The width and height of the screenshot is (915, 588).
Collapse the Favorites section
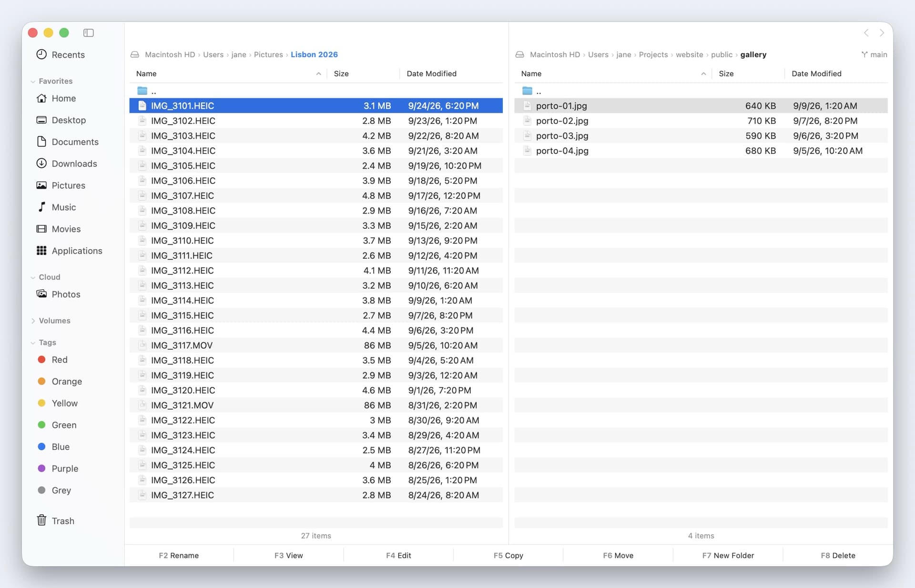(33, 81)
